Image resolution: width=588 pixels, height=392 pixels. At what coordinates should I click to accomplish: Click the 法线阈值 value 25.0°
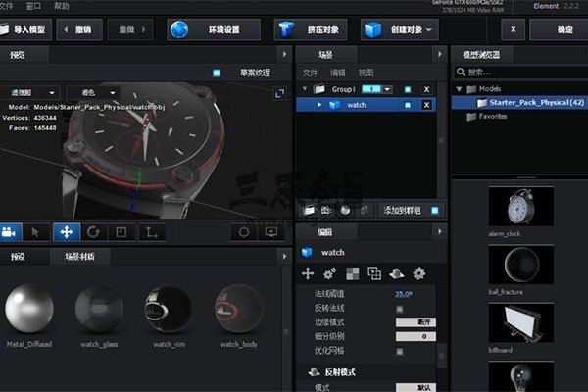pos(404,294)
